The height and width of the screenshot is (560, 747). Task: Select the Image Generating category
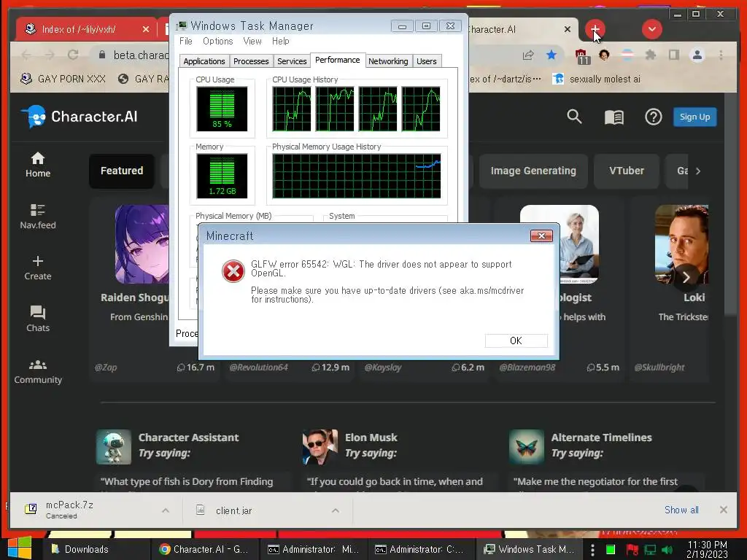pos(533,171)
